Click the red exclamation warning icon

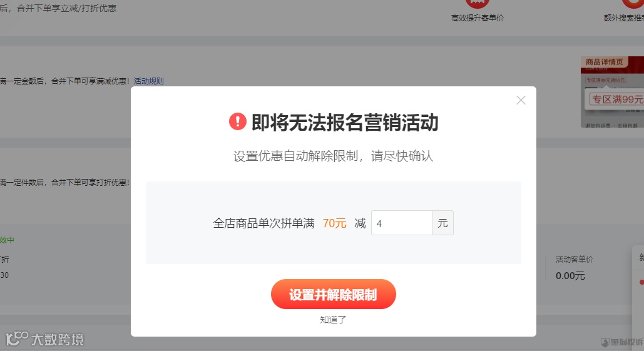237,121
